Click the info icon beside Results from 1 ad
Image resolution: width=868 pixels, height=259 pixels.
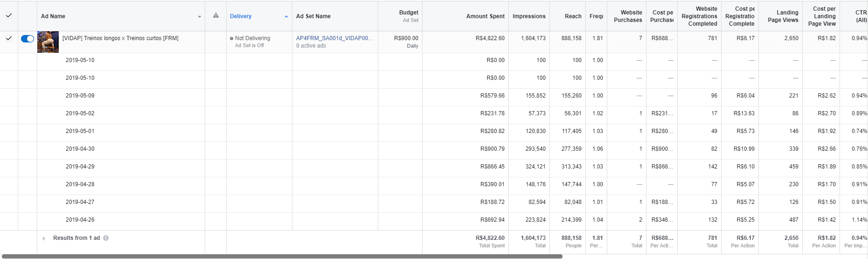(x=106, y=238)
